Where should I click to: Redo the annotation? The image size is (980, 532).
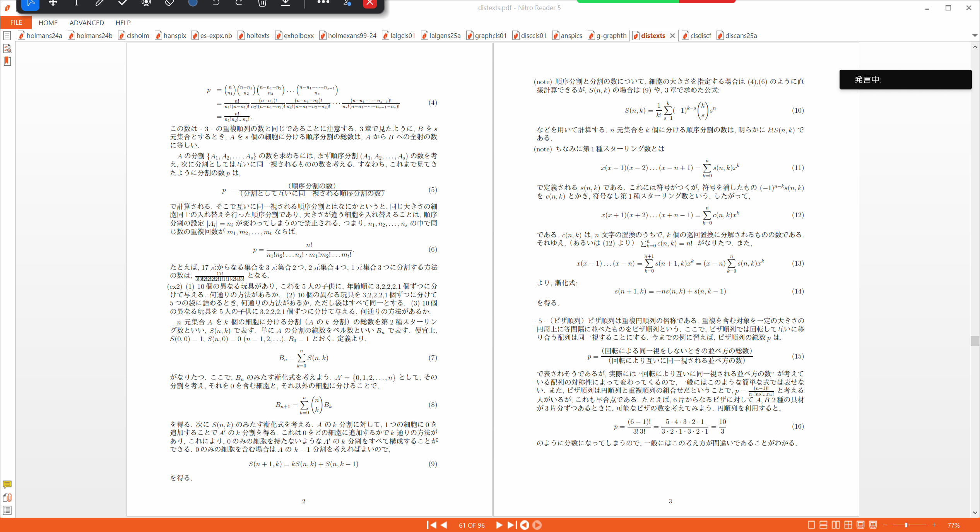[x=239, y=3]
